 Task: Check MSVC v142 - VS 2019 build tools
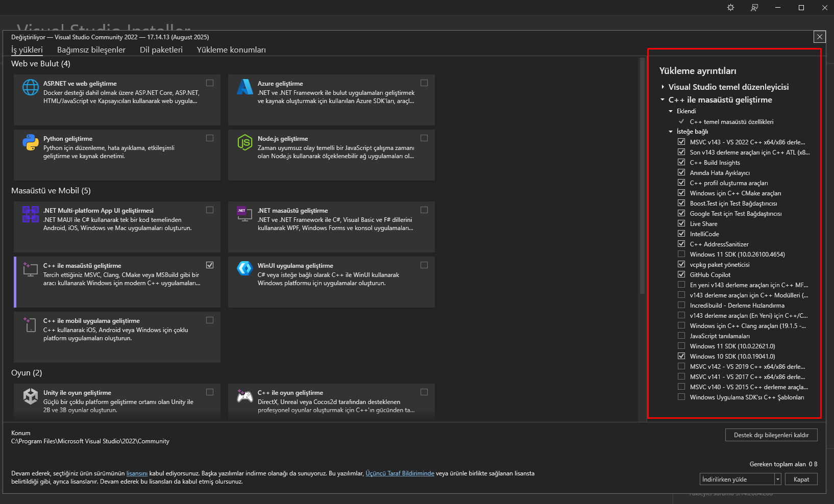tap(681, 366)
